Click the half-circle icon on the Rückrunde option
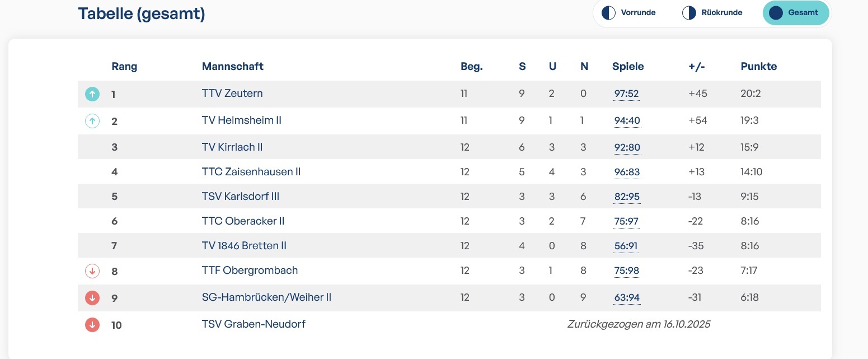868x359 pixels. point(689,13)
